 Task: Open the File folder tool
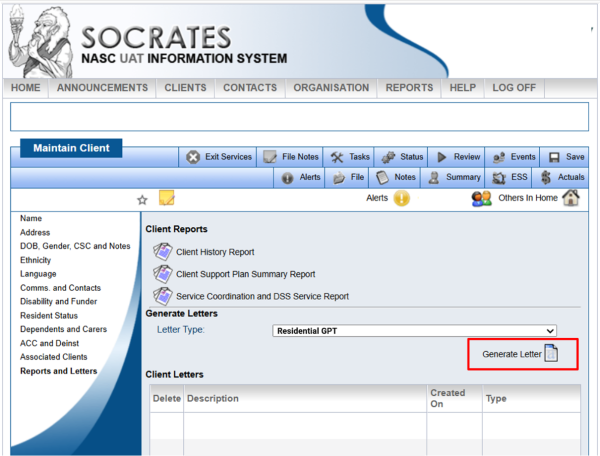pos(347,178)
